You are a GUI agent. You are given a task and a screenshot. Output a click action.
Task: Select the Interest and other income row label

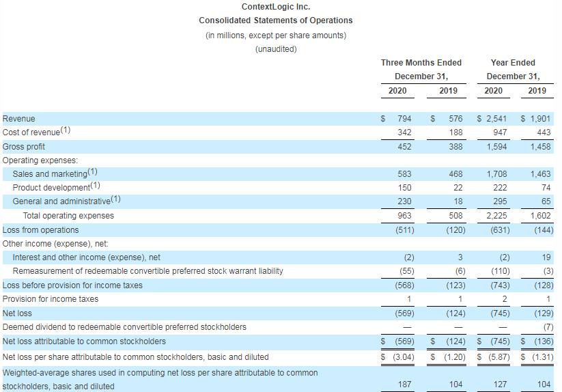point(86,257)
